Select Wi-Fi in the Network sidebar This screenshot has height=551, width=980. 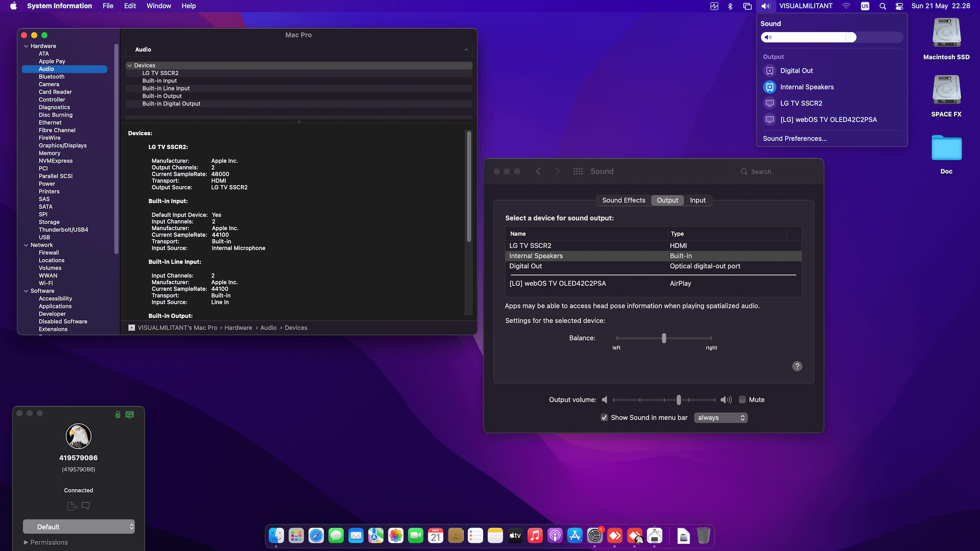[x=46, y=283]
